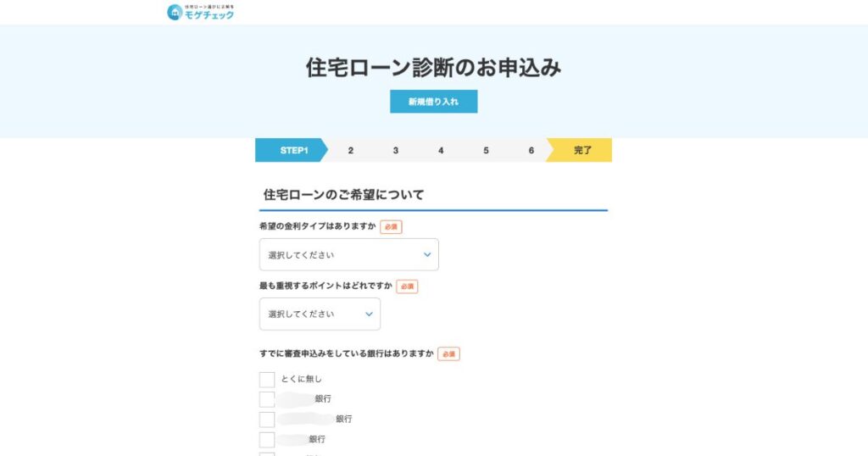Image resolution: width=868 pixels, height=456 pixels.
Task: Go to step 5 in progress bar
Action: (486, 150)
